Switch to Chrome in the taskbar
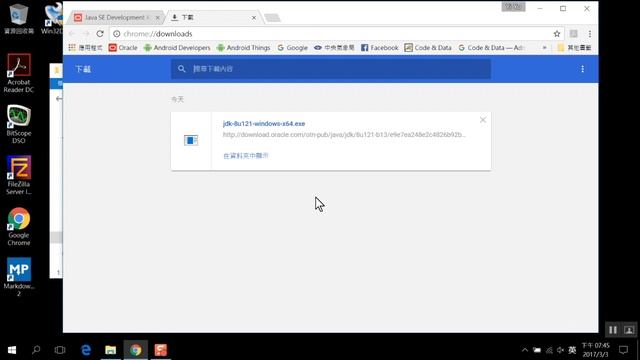This screenshot has width=640, height=360. click(136, 350)
